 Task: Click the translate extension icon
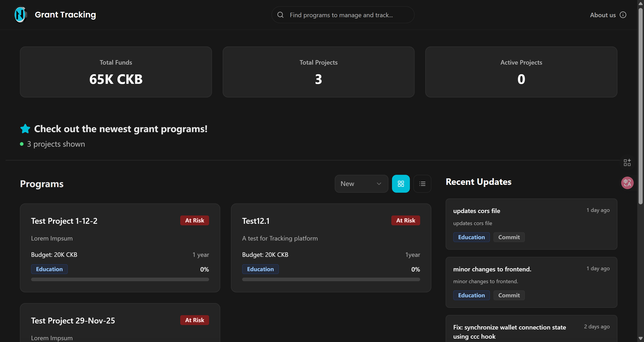(627, 183)
